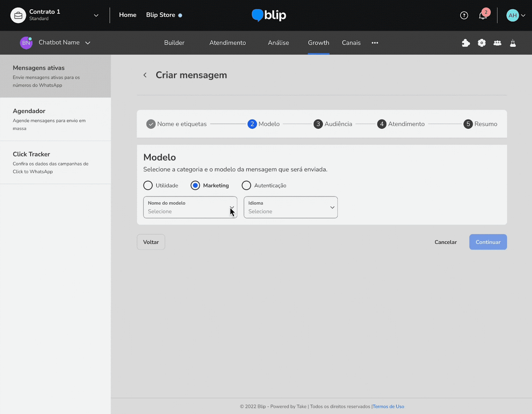This screenshot has width=532, height=414.
Task: Select the Marketing radio button
Action: (x=195, y=185)
